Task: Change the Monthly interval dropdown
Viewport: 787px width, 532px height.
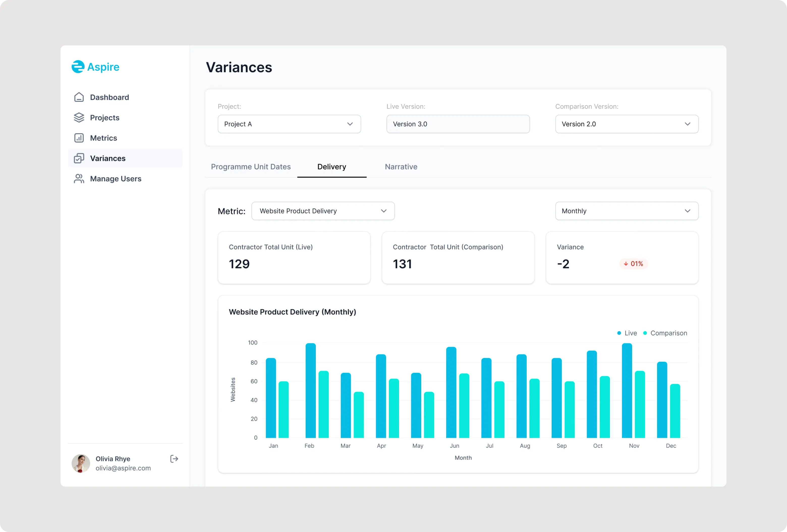Action: coord(627,211)
